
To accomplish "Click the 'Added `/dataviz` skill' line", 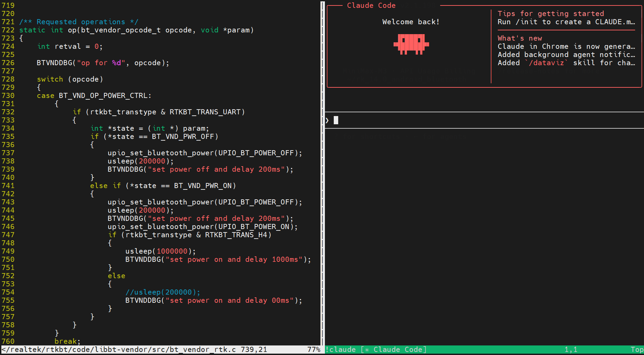I will 566,63.
